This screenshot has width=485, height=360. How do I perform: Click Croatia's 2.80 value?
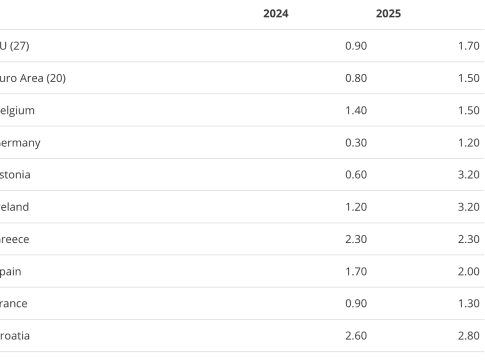(469, 336)
